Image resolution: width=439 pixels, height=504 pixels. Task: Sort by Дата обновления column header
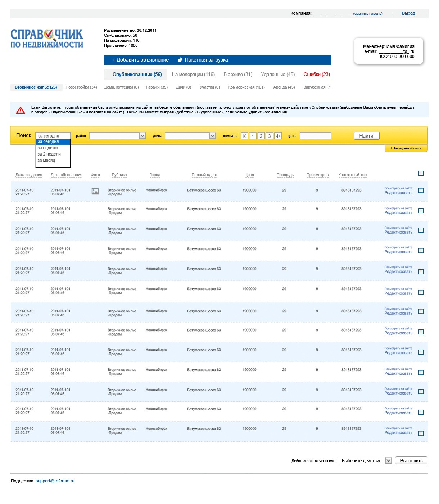66,175
